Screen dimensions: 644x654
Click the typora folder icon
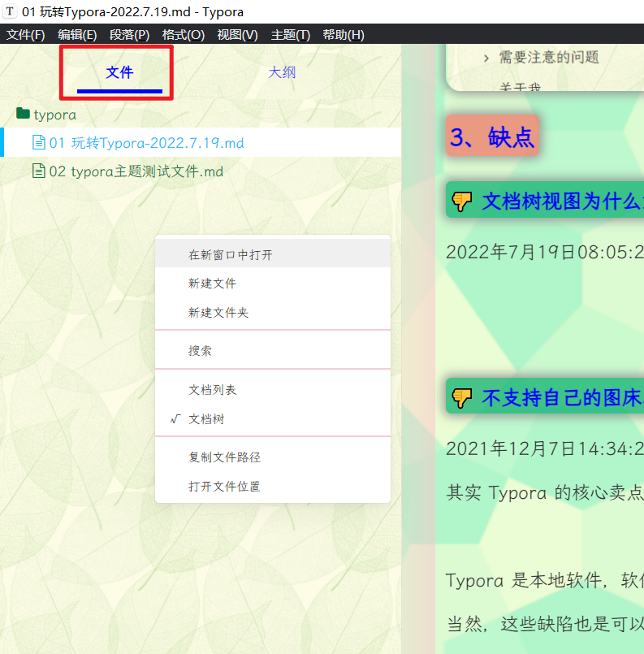pyautogui.click(x=23, y=113)
